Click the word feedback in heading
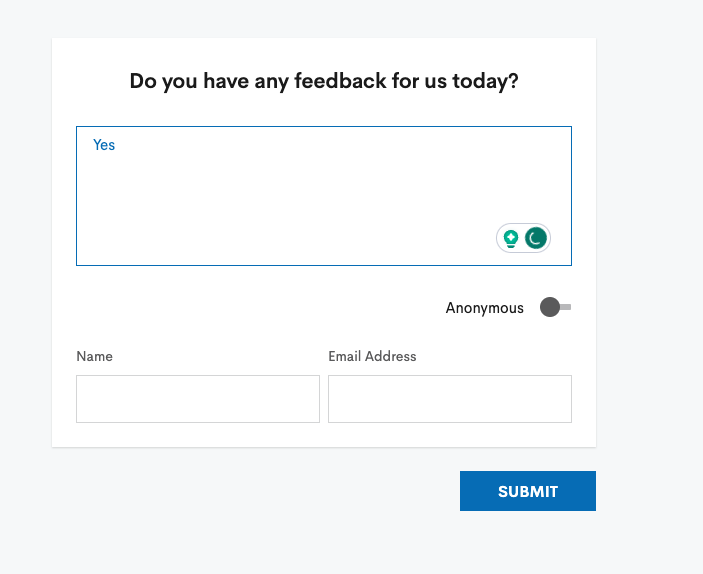Screen dimensions: 703x574 [340, 81]
